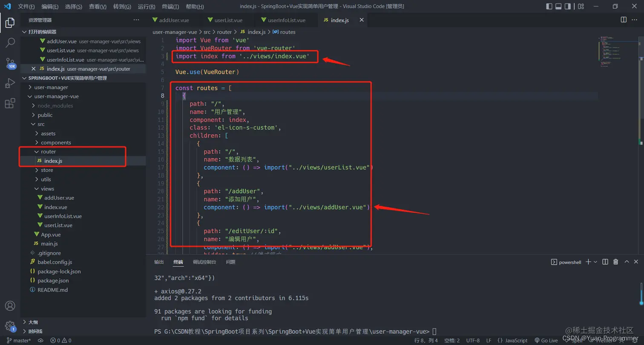Expand the 时间线 timeline section
The height and width of the screenshot is (345, 644).
pos(83,331)
